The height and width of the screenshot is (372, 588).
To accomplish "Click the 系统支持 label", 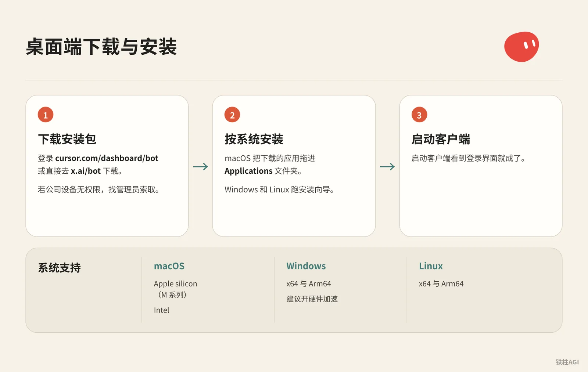I will (59, 268).
